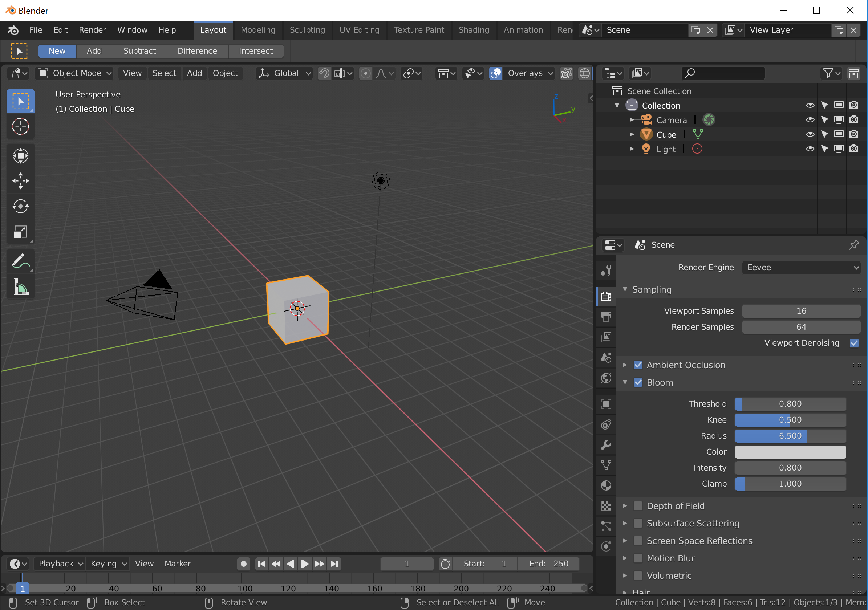Enable Motion Blur checkbox
868x610 pixels.
(x=638, y=558)
